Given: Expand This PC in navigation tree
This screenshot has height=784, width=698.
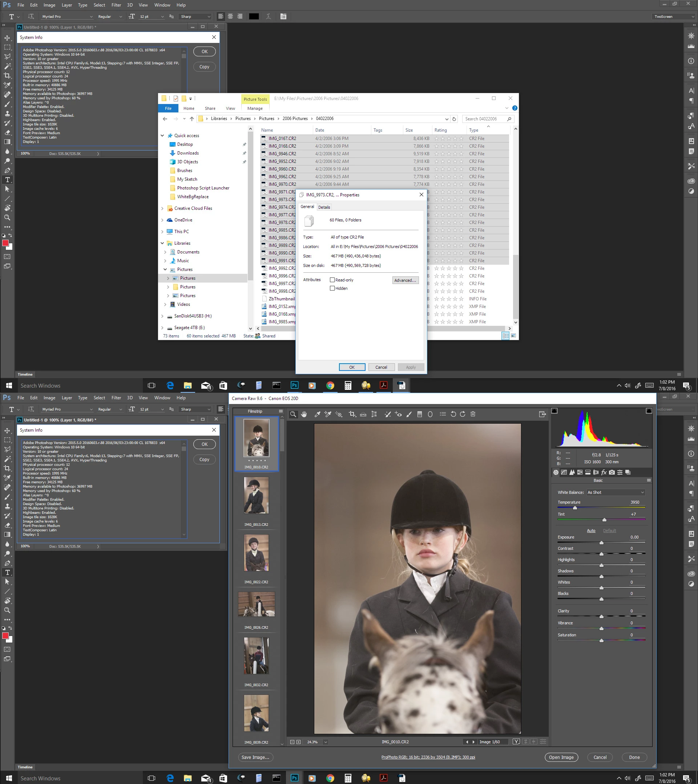Looking at the screenshot, I should (162, 232).
